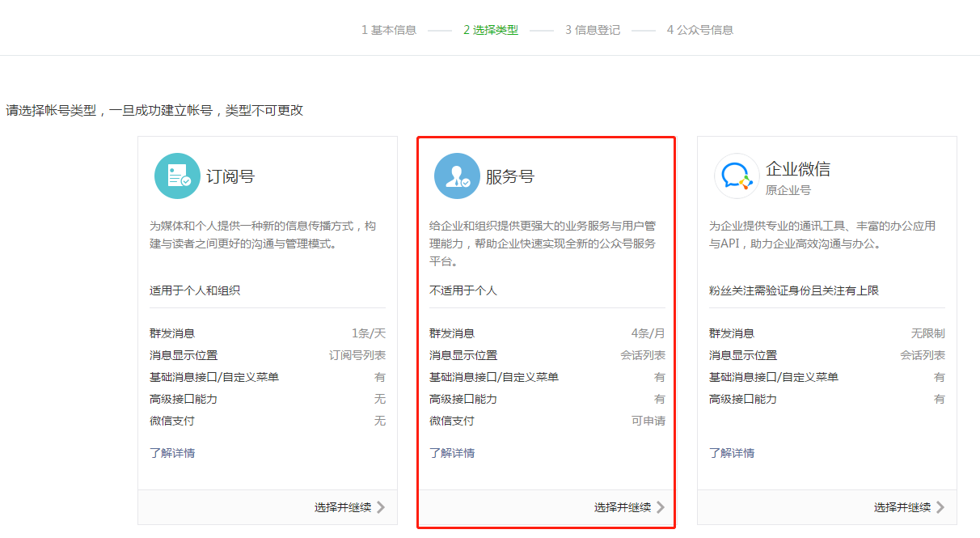Click 会话列表 value in 服务号 card
Viewport: 980px width, 538px height.
pyautogui.click(x=643, y=355)
